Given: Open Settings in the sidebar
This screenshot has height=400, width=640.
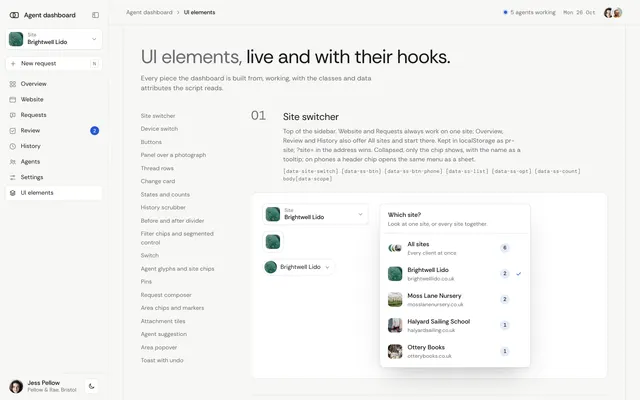Looking at the screenshot, I should 54,177.
